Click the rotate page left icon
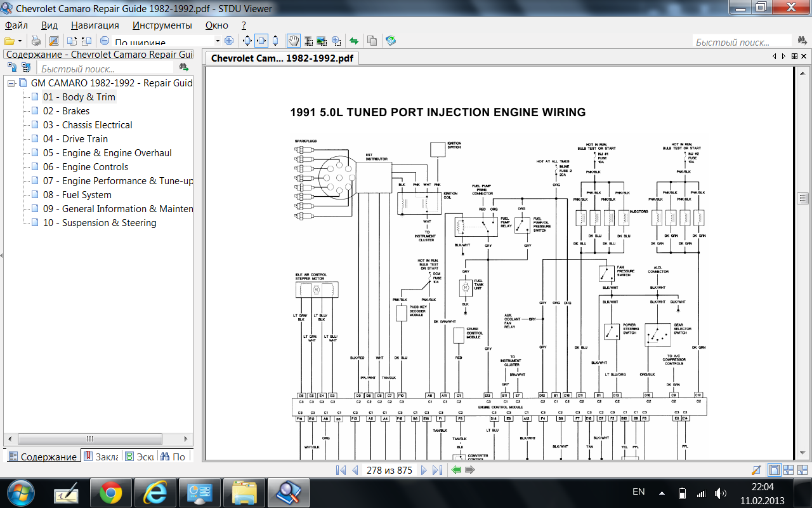The image size is (812, 508). click(x=72, y=41)
